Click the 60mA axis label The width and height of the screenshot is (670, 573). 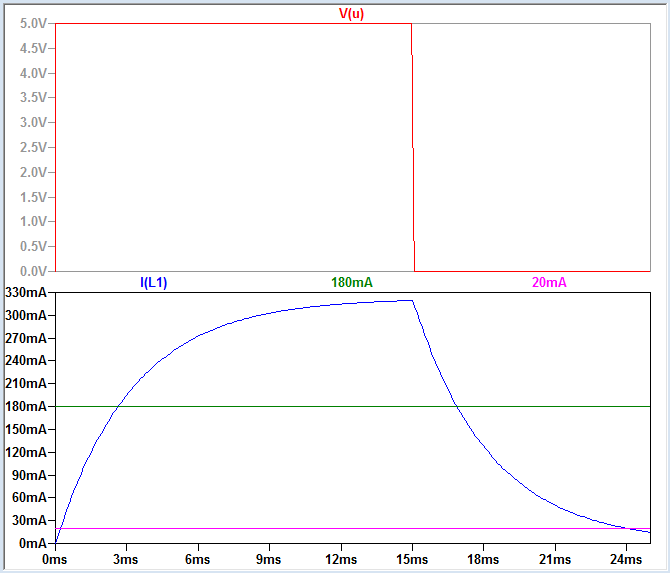(x=29, y=497)
